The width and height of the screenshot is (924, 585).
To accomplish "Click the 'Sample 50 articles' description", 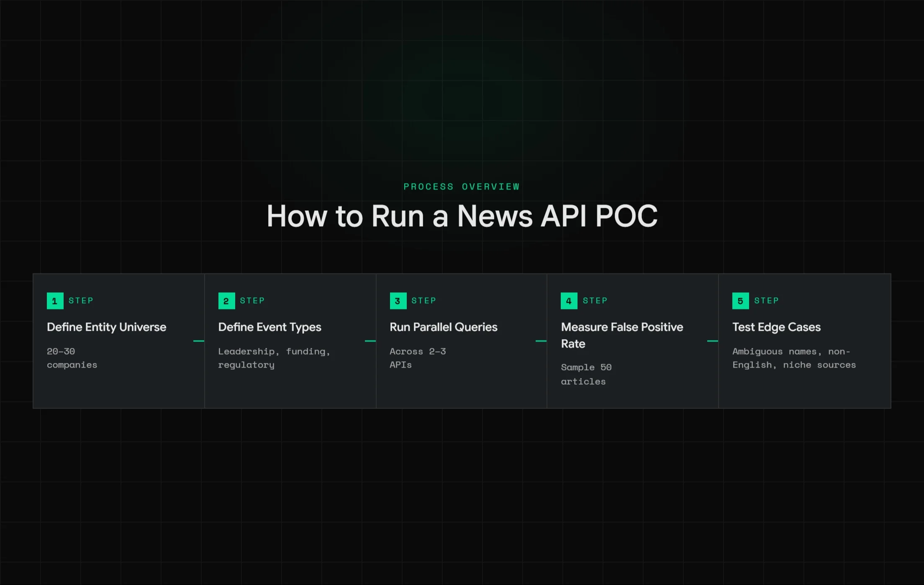I will tap(586, 374).
